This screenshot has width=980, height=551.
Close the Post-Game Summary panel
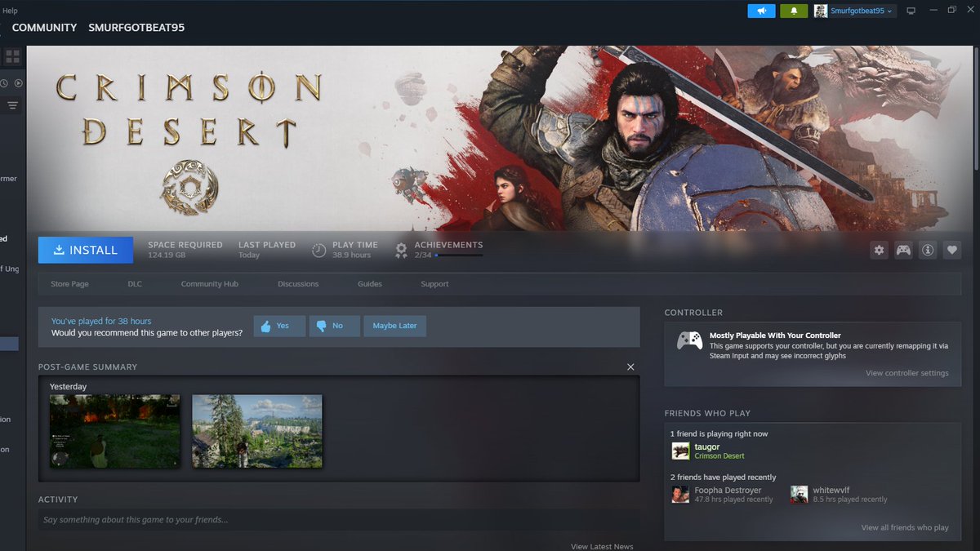pyautogui.click(x=630, y=367)
